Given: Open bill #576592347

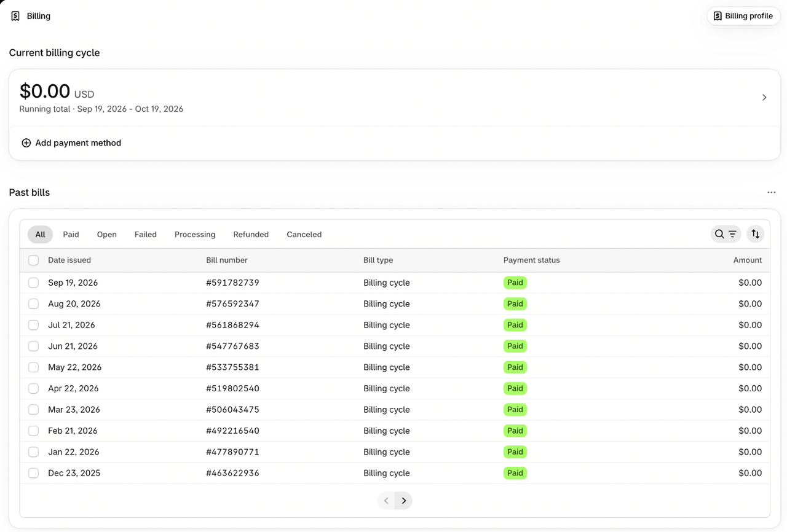Looking at the screenshot, I should click(232, 304).
